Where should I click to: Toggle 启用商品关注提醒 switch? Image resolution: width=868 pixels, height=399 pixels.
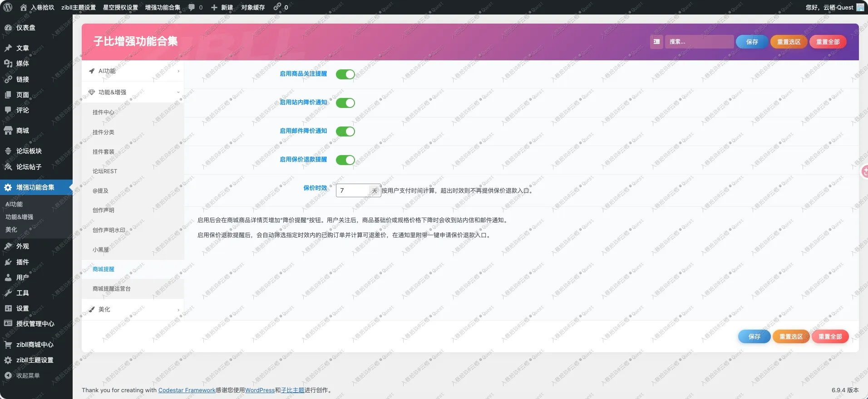(345, 74)
